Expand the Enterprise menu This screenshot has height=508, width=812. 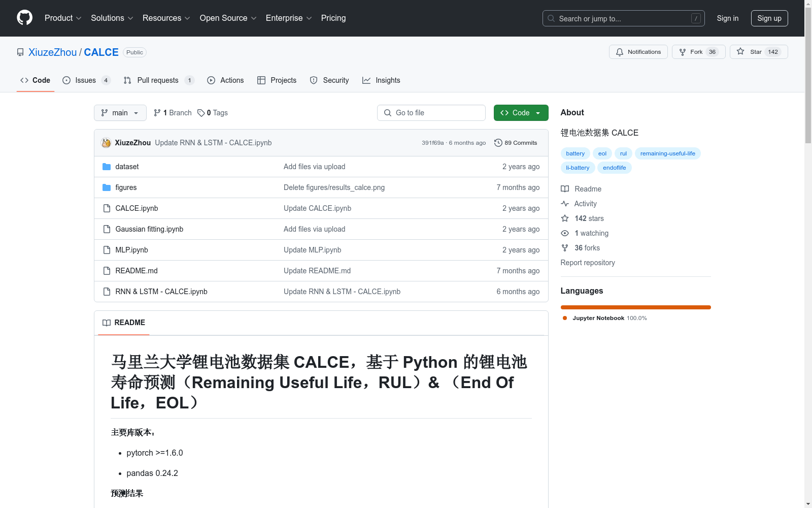point(289,18)
